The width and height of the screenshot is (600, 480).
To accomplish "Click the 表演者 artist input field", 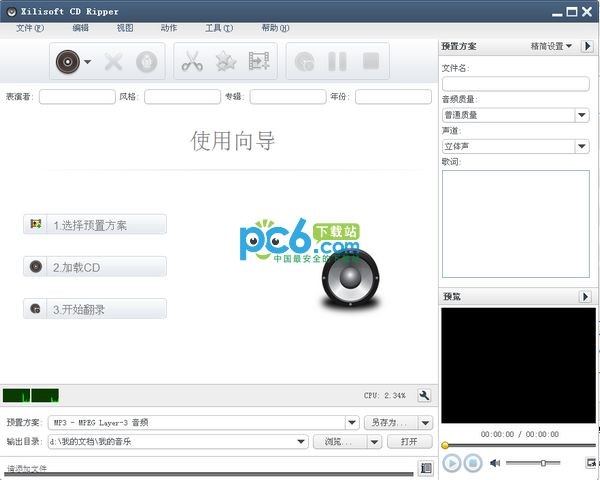I will 77,97.
